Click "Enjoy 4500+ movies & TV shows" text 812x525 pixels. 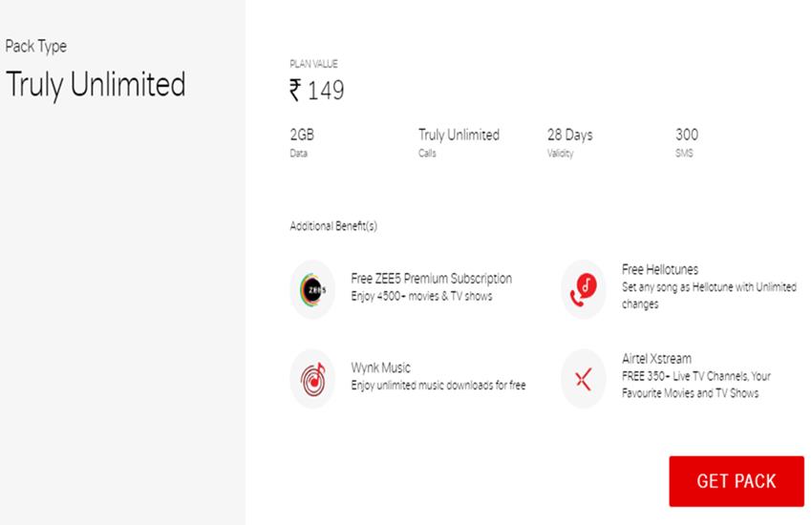[421, 296]
